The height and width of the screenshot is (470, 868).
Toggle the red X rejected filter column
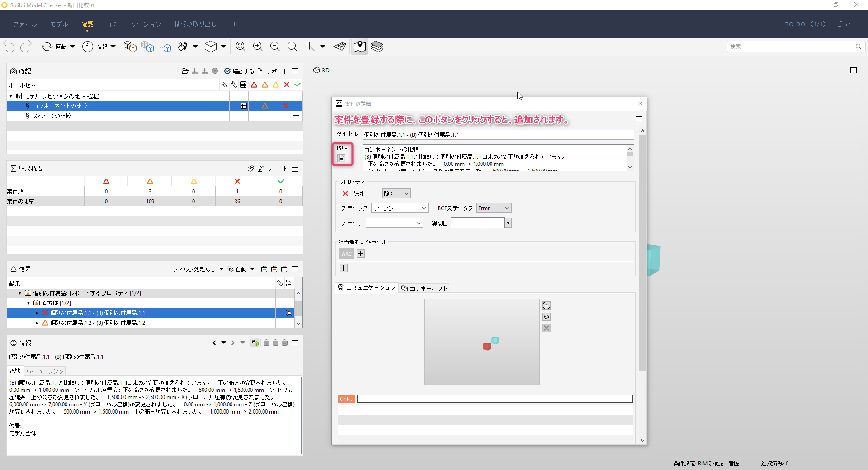point(286,85)
